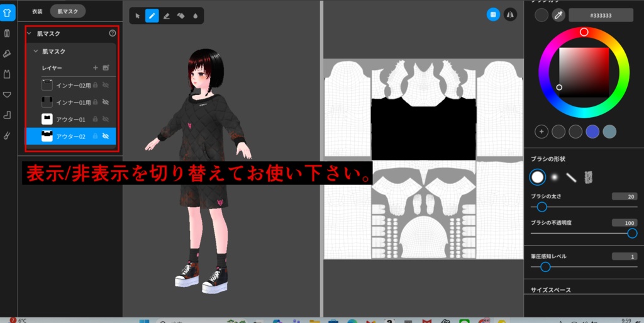Click the #333333 hex color field
The image size is (644, 323).
click(x=601, y=16)
